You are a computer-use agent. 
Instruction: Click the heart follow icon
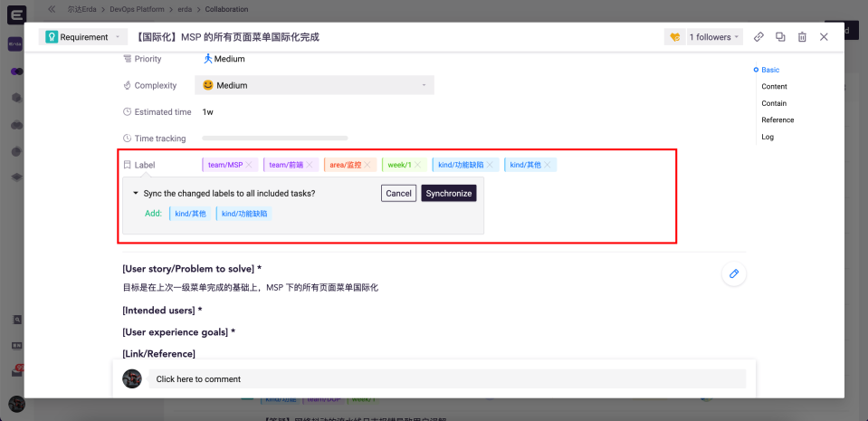(674, 37)
